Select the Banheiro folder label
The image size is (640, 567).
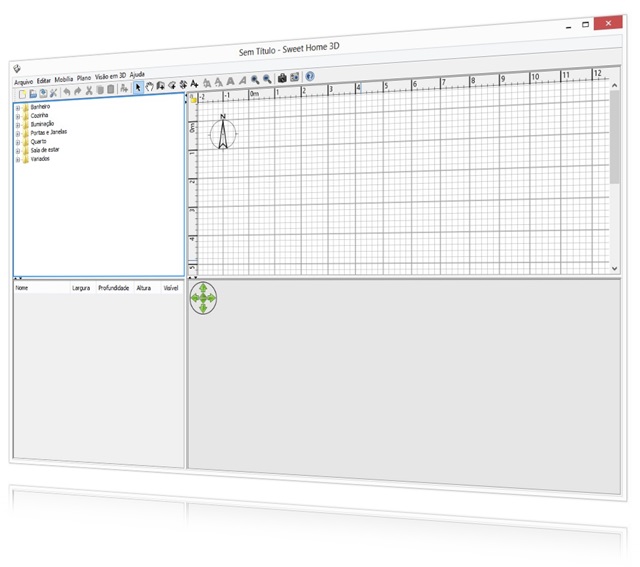pos(40,107)
